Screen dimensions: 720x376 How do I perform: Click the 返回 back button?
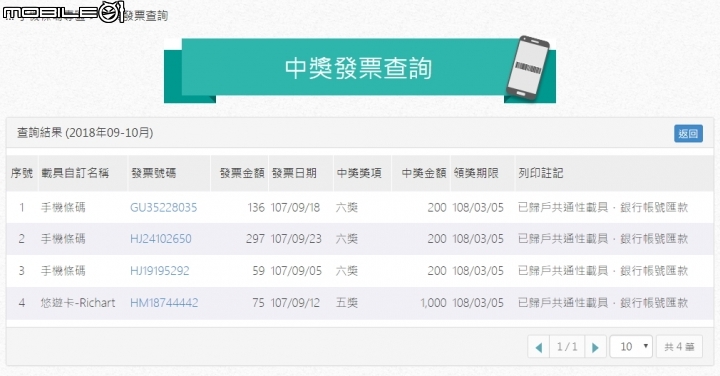(688, 134)
